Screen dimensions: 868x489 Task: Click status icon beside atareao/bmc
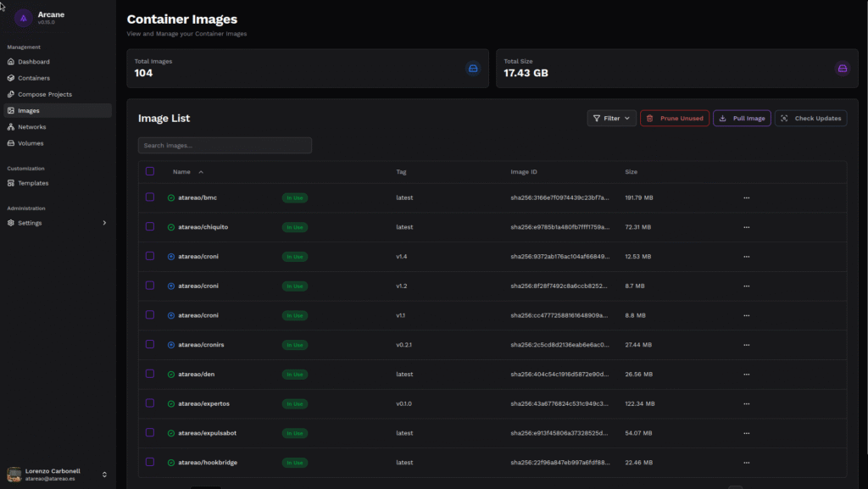pos(171,197)
